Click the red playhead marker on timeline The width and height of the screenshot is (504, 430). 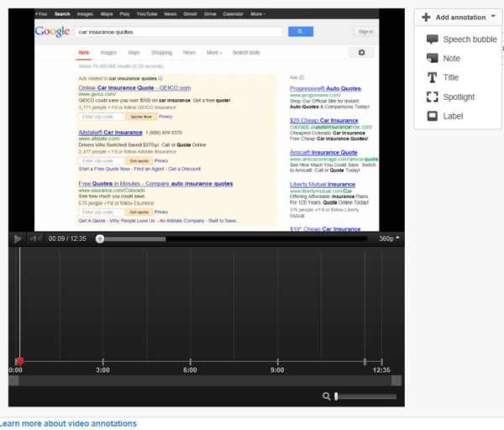click(20, 362)
